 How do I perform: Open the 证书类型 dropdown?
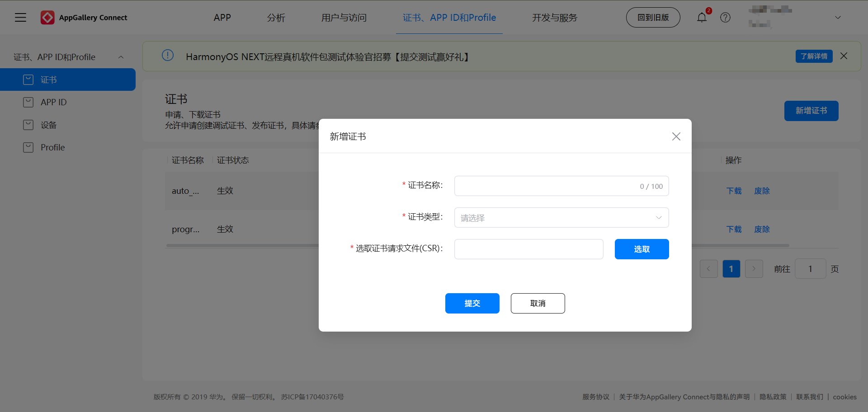click(x=561, y=218)
